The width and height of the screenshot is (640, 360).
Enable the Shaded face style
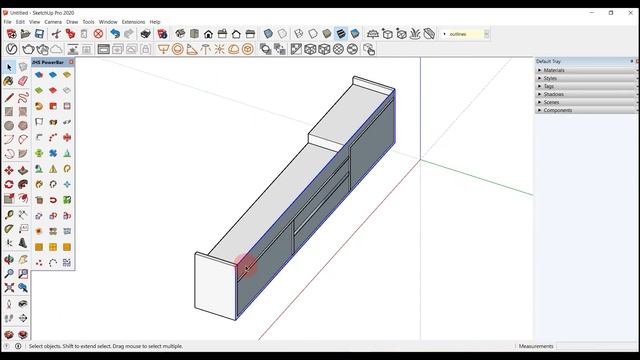[x=327, y=34]
